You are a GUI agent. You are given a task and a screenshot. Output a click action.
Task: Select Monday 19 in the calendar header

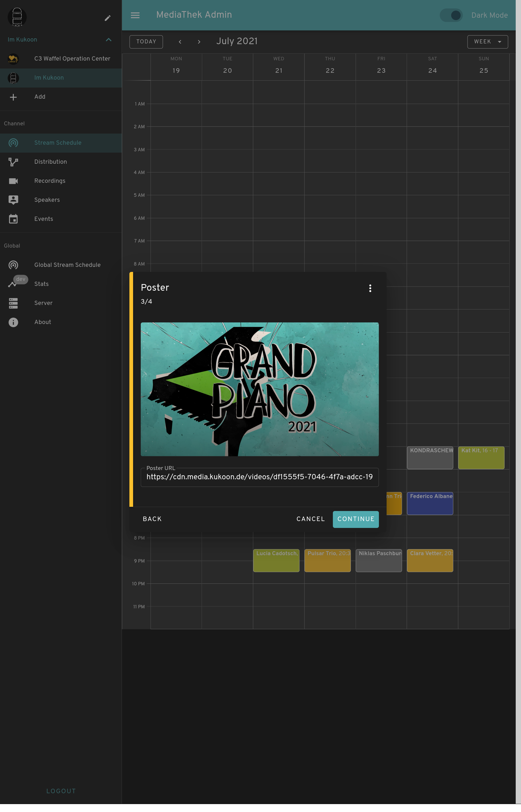[176, 71]
